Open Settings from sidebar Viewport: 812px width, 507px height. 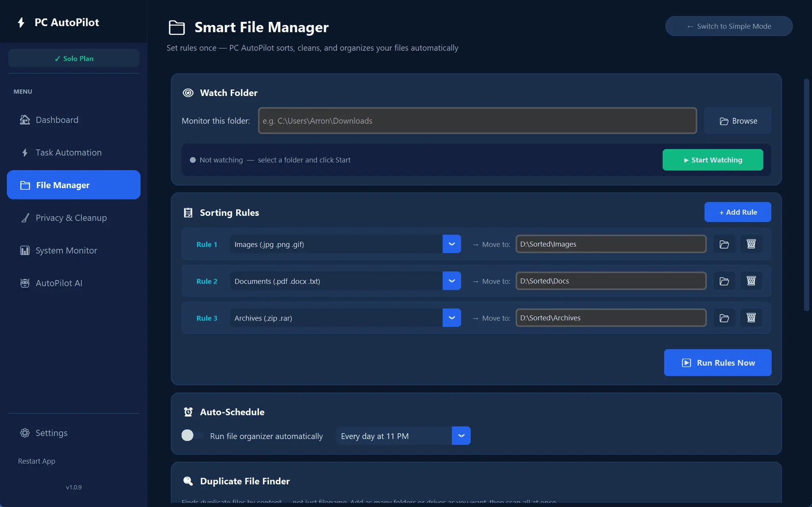coord(73,433)
